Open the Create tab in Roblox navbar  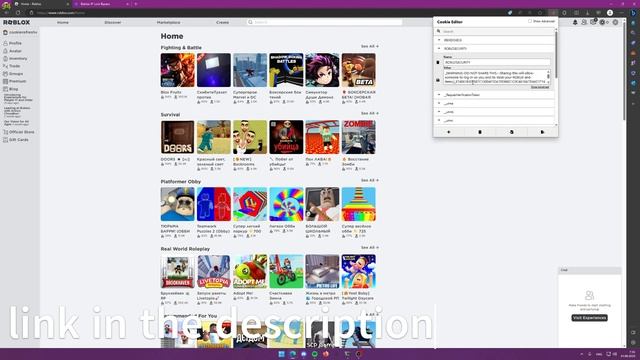click(222, 22)
